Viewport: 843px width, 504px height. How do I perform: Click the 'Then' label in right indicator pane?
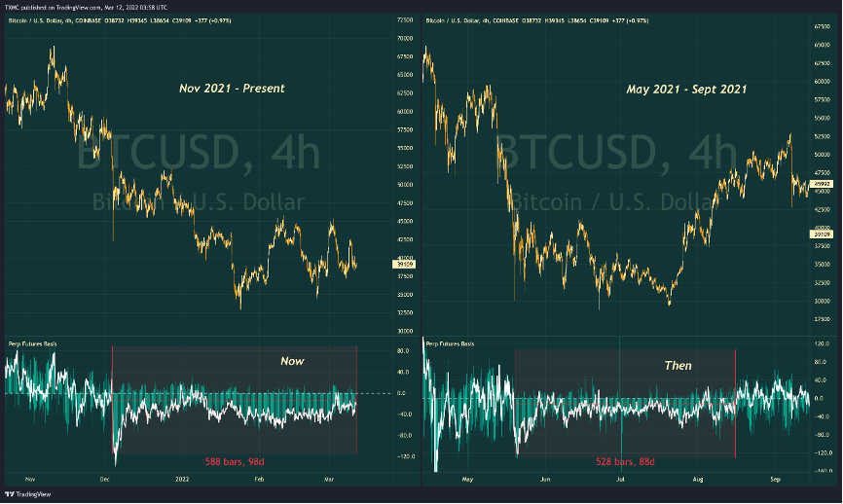[x=678, y=366]
